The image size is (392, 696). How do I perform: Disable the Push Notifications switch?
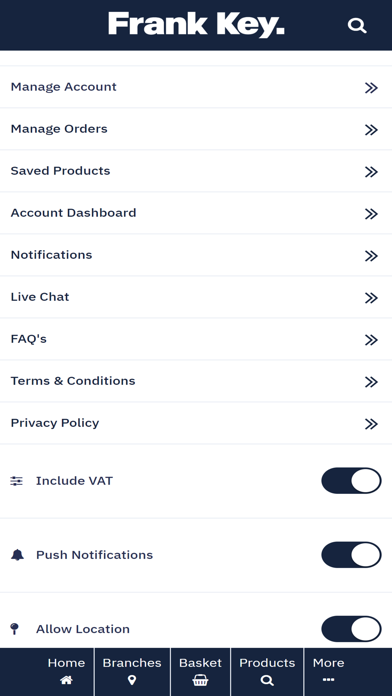(351, 555)
